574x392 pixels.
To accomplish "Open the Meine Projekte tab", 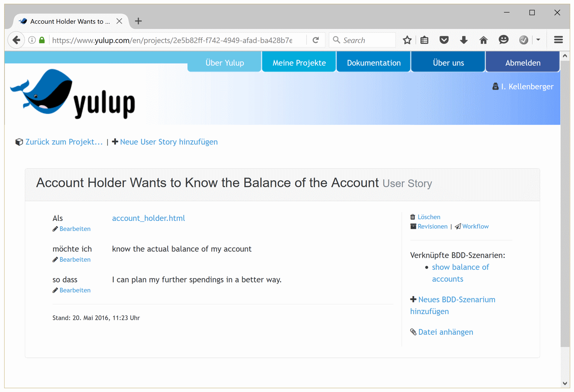I will pos(299,62).
